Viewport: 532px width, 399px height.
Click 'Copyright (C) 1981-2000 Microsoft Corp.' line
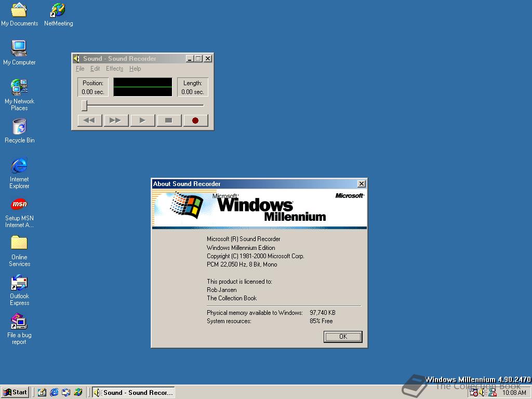click(x=255, y=256)
